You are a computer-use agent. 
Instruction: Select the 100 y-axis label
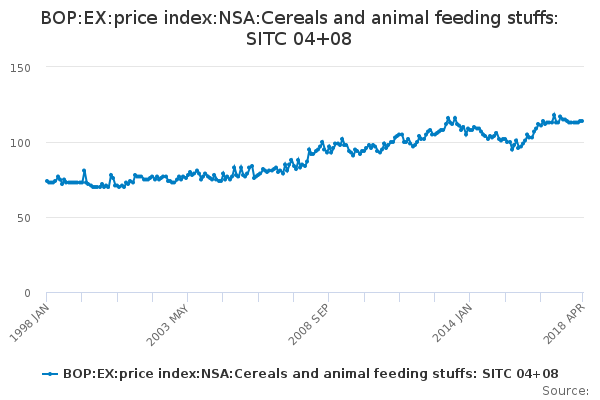(21, 142)
